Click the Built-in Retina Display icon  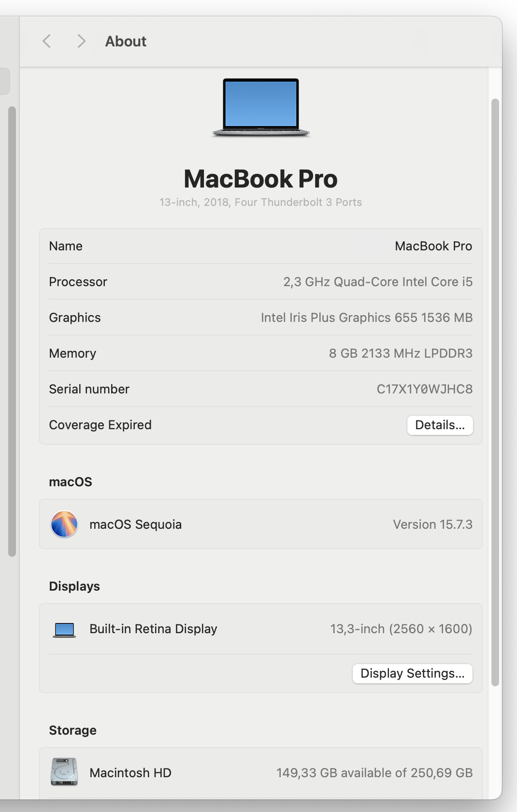pyautogui.click(x=64, y=629)
